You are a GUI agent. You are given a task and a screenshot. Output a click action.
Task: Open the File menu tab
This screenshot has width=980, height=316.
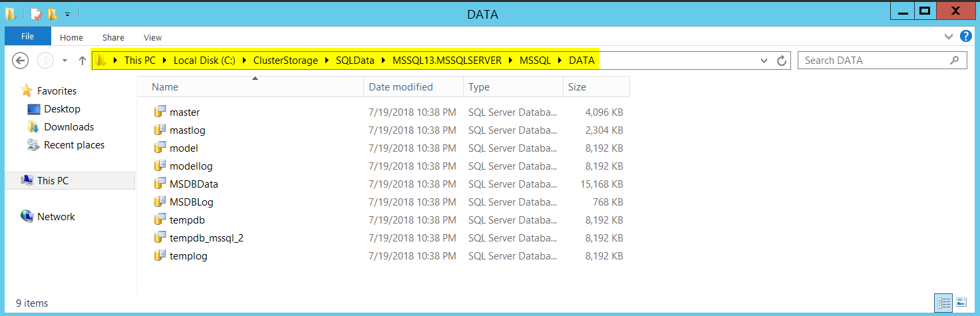point(28,37)
